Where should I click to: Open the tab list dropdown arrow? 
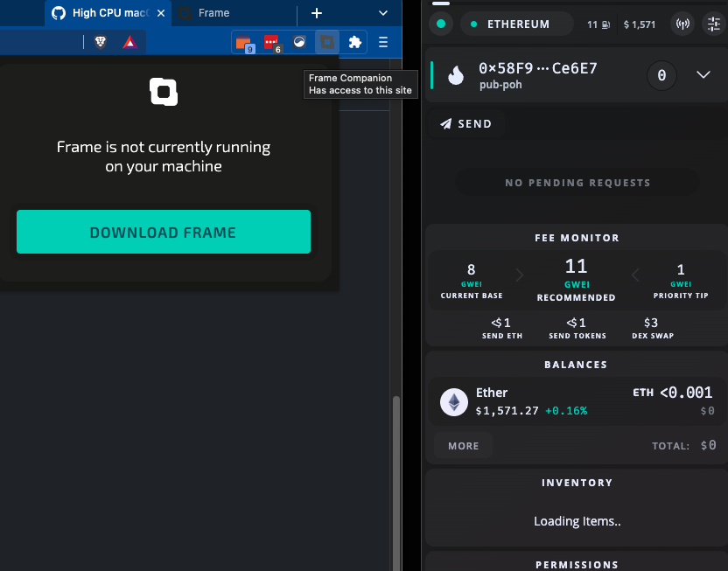click(x=383, y=13)
